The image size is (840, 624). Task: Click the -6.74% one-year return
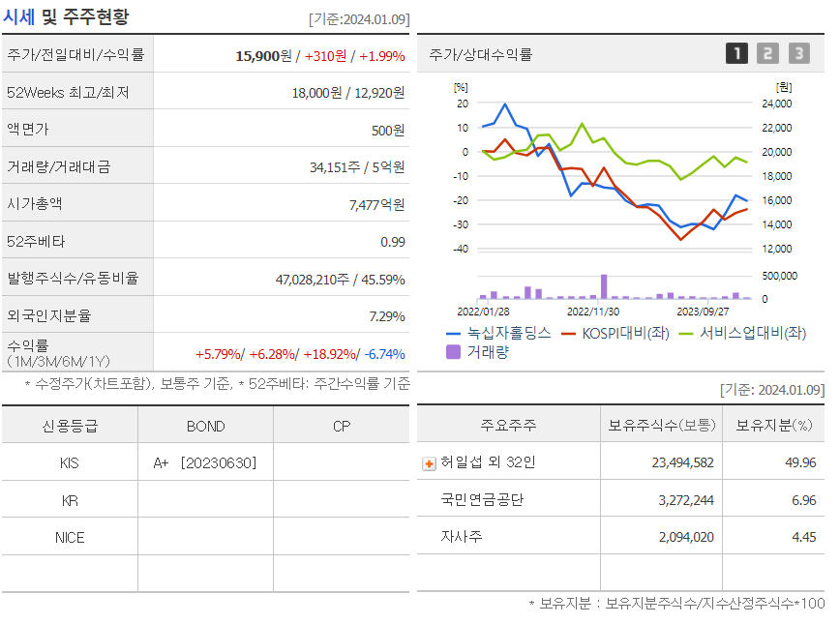pyautogui.click(x=384, y=354)
